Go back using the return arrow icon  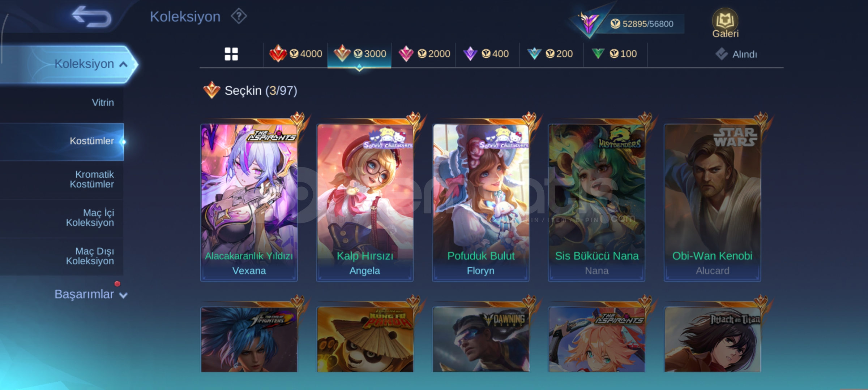[x=92, y=17]
